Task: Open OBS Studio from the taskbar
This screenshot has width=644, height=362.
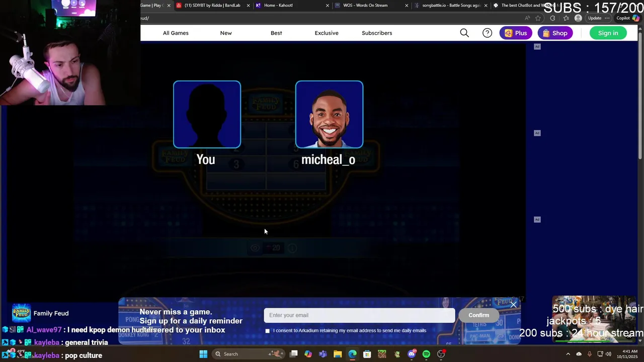Action: [441, 354]
